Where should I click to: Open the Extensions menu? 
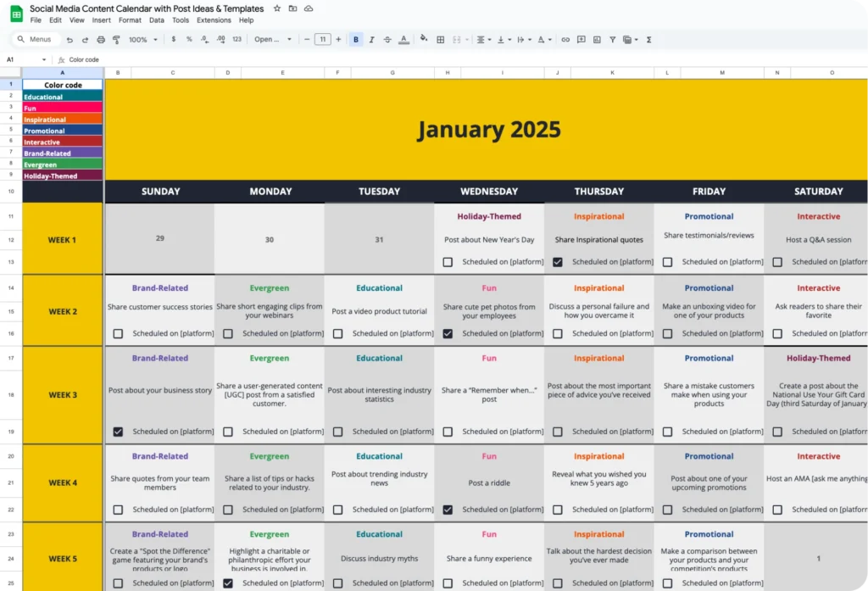(x=213, y=20)
